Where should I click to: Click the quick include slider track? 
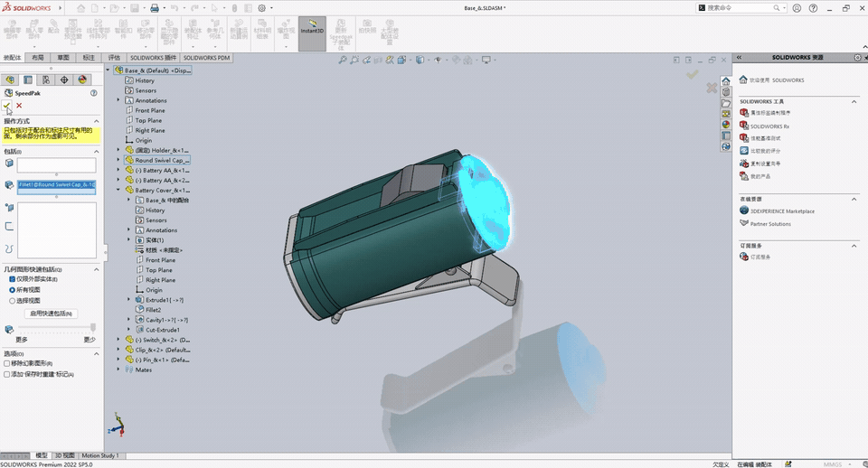tap(56, 328)
